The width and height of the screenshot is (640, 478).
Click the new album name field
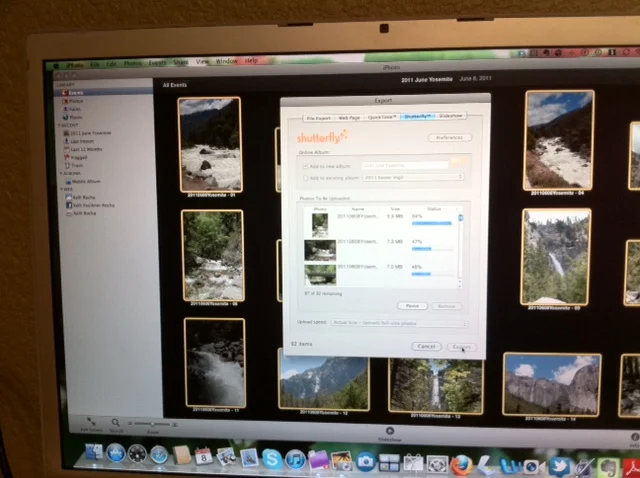405,166
